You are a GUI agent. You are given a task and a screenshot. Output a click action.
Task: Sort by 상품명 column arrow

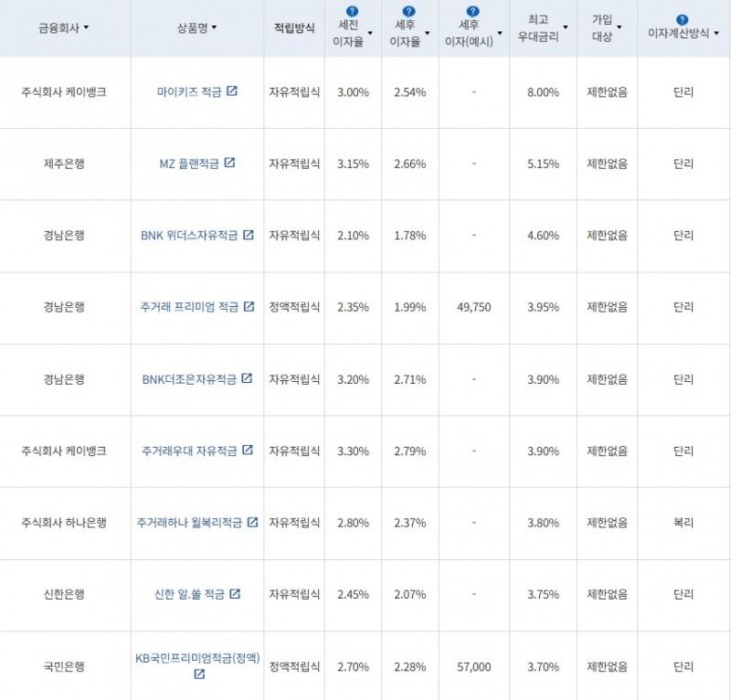(214, 27)
